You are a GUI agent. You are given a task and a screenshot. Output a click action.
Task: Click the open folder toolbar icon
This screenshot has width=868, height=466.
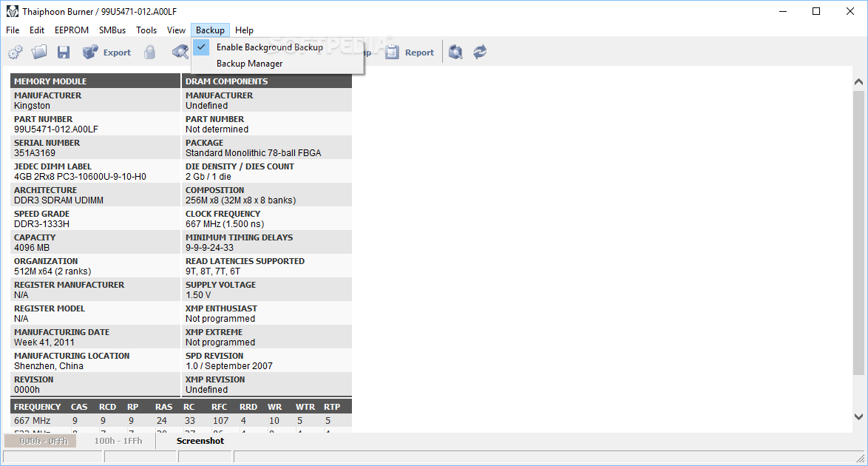[39, 52]
